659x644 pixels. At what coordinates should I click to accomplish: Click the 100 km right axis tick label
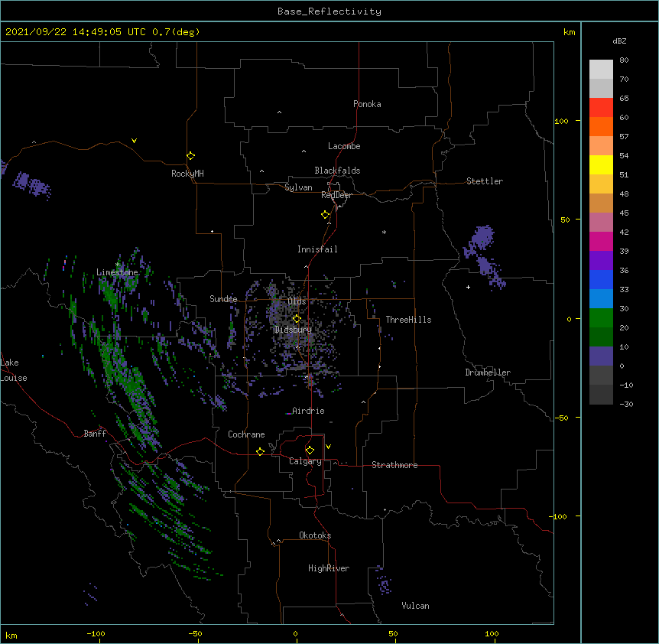(x=561, y=121)
